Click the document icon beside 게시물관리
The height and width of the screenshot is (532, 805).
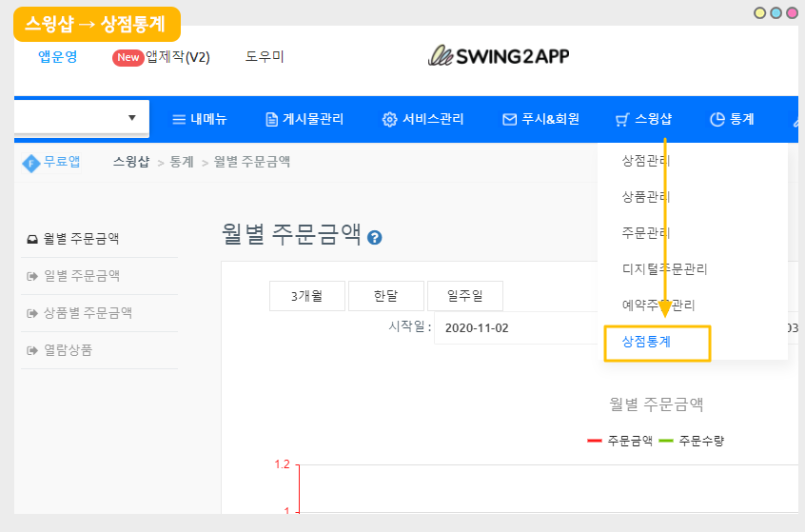click(271, 120)
